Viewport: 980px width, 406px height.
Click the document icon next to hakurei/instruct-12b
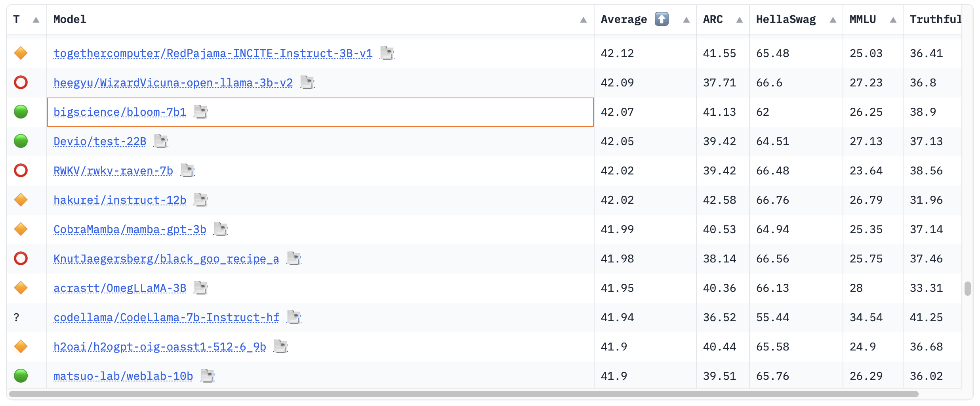click(200, 200)
